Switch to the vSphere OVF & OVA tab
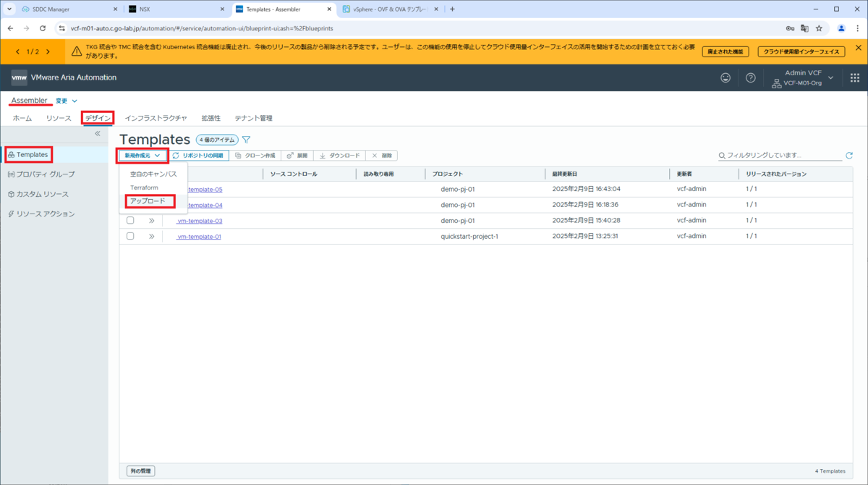This screenshot has height=485, width=868. (x=390, y=9)
